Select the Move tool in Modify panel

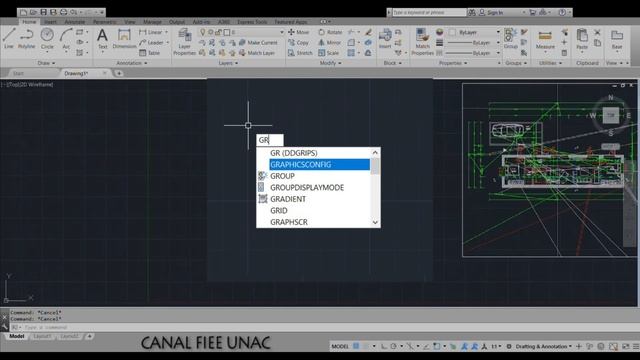pos(298,32)
